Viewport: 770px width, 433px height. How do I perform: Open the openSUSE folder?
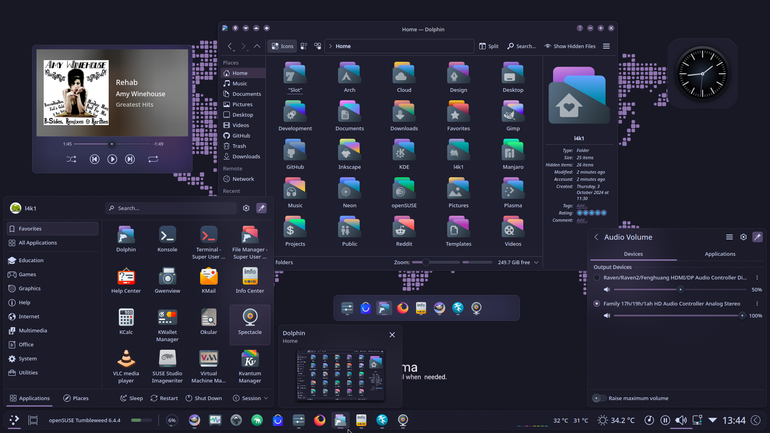(x=404, y=193)
